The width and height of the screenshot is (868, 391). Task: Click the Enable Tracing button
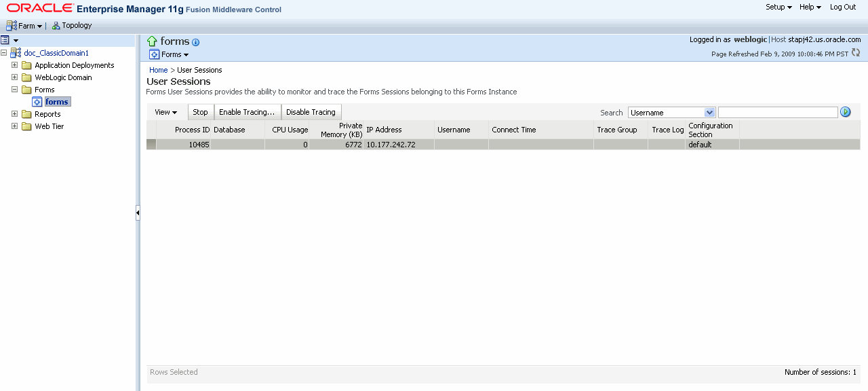tap(247, 111)
